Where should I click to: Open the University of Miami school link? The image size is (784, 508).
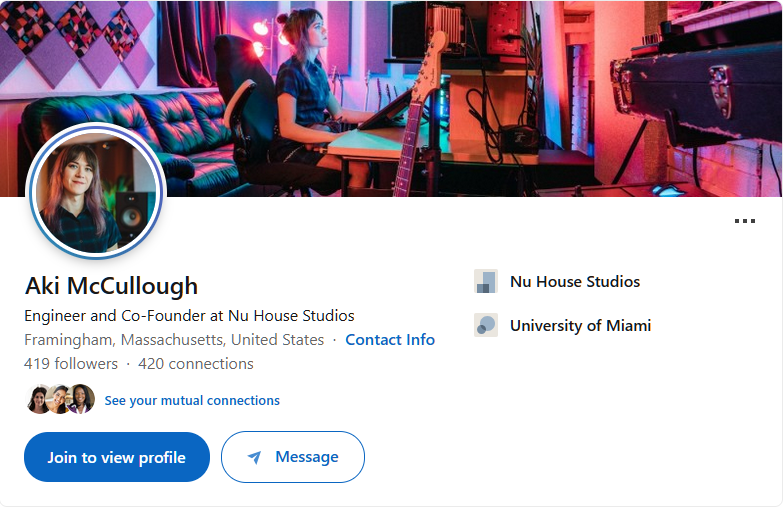click(x=580, y=325)
